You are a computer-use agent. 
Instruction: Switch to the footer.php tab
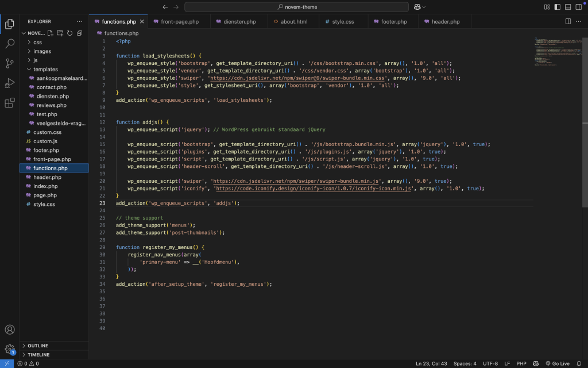[x=393, y=22]
